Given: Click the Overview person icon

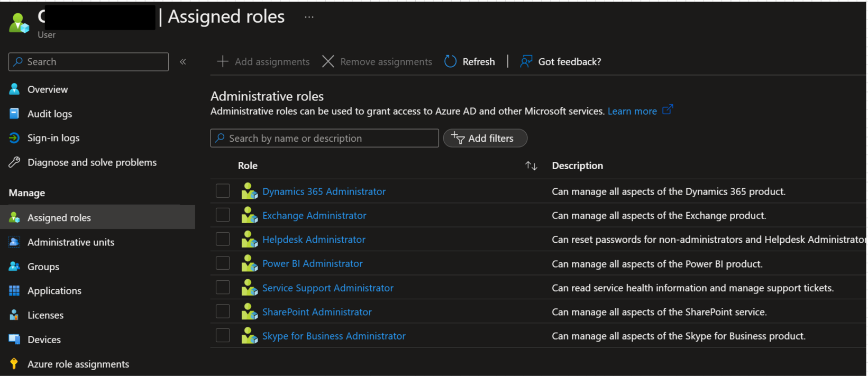Looking at the screenshot, I should click(x=14, y=89).
